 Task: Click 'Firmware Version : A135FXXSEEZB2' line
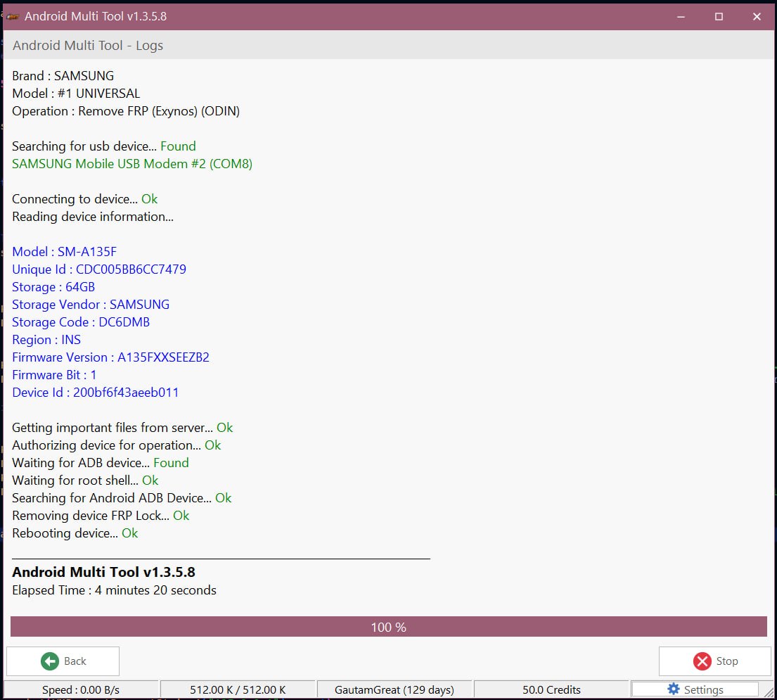(110, 357)
